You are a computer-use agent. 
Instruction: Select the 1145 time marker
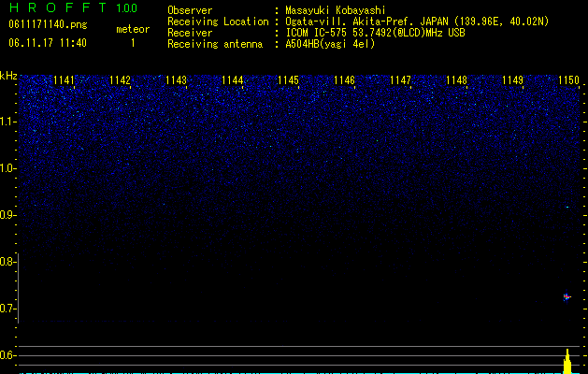click(288, 80)
